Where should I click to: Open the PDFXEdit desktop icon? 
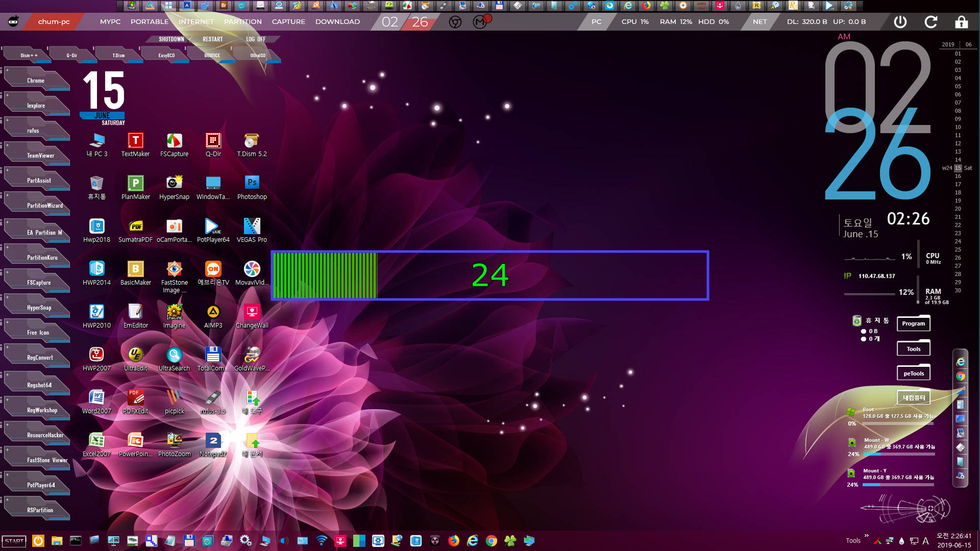click(135, 402)
